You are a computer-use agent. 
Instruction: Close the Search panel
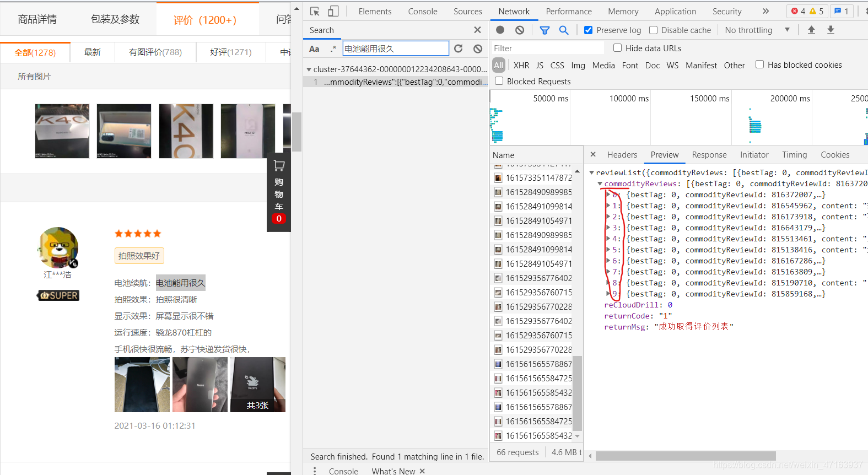click(477, 30)
